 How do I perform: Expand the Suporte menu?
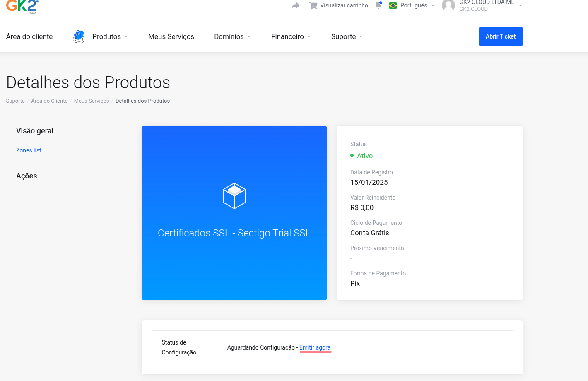pyautogui.click(x=347, y=36)
